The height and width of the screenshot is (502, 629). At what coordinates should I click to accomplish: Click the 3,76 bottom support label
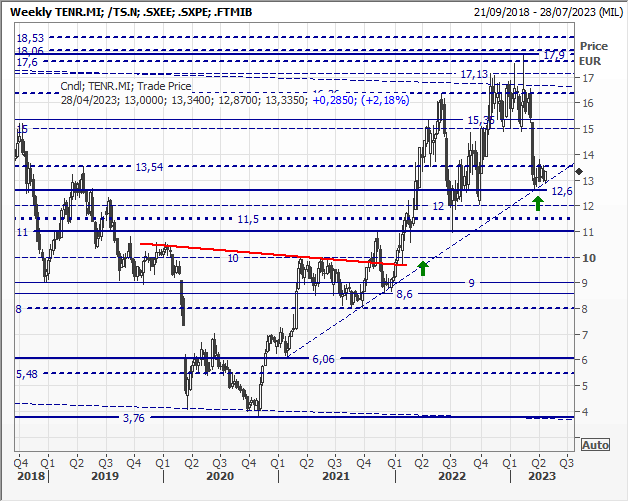(x=134, y=418)
